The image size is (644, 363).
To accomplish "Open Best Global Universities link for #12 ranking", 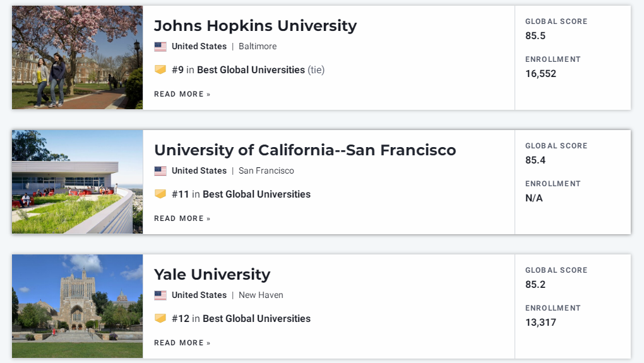I will [257, 319].
